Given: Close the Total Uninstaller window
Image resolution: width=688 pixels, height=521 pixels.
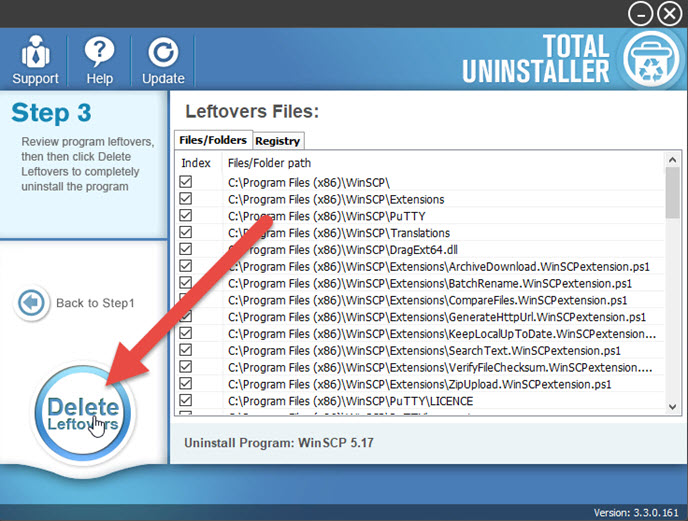Looking at the screenshot, I should coord(670,14).
